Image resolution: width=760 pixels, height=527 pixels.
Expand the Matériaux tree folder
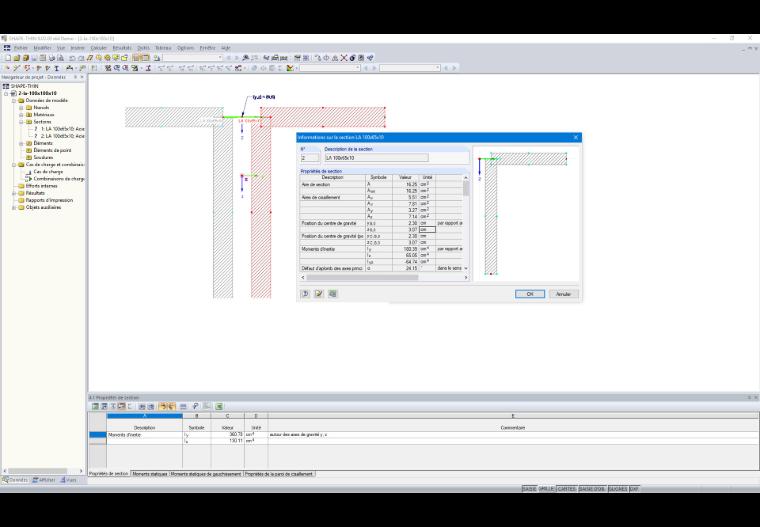click(x=21, y=115)
